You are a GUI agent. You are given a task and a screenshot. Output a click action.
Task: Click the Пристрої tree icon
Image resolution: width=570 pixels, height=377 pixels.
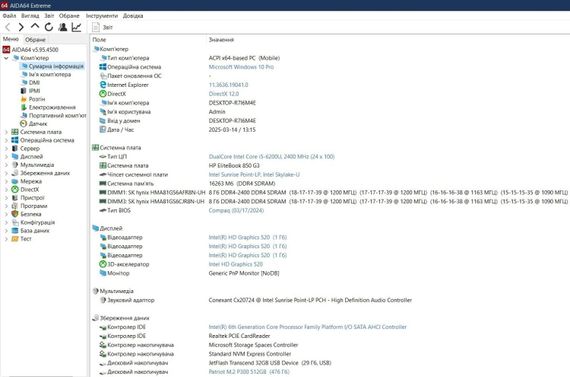[15, 198]
